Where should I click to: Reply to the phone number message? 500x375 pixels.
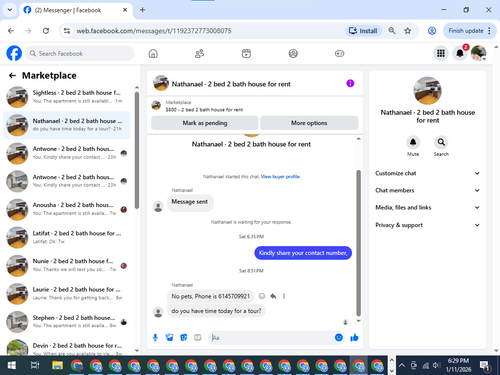pos(273,296)
